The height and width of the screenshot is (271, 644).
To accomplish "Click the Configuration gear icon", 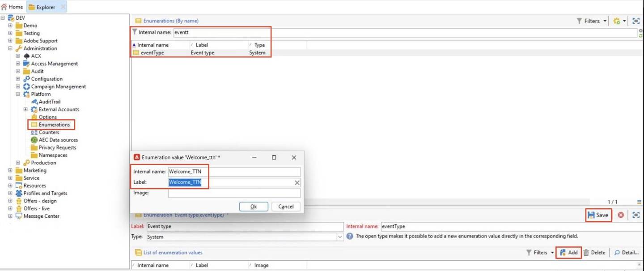I will 26,79.
